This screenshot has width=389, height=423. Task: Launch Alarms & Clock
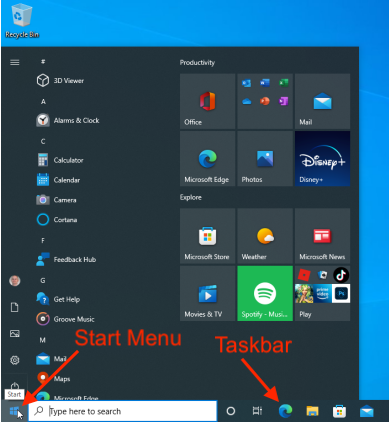tap(68, 120)
